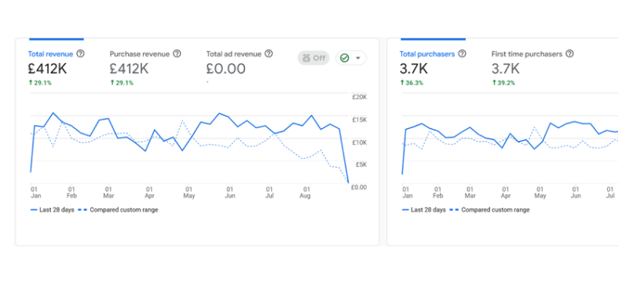Click the 39.2% change under First time purchasers
This screenshot has width=644, height=284.
point(503,83)
